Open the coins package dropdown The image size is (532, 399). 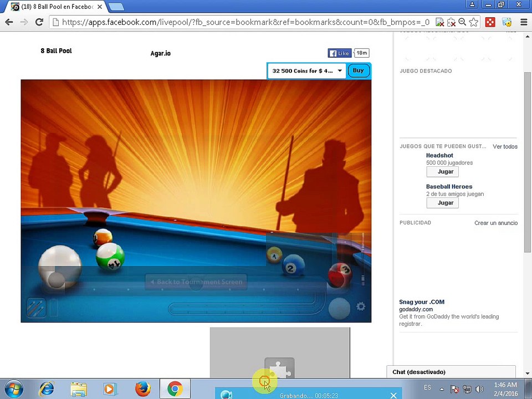(306, 71)
